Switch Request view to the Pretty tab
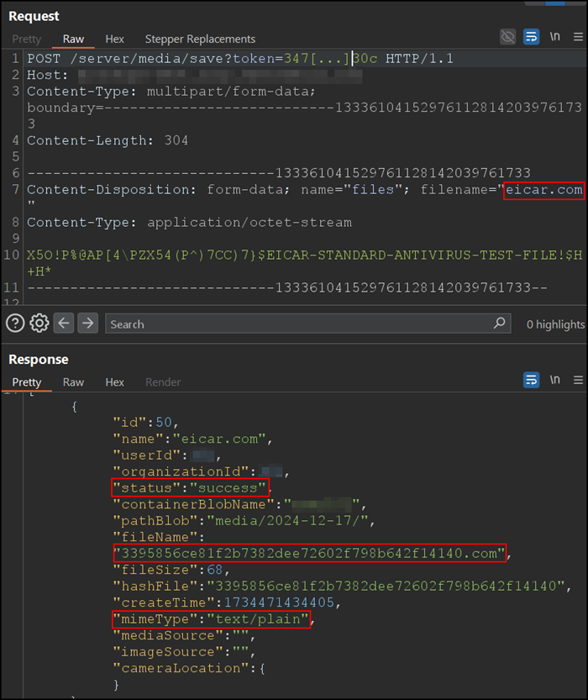 click(x=26, y=39)
